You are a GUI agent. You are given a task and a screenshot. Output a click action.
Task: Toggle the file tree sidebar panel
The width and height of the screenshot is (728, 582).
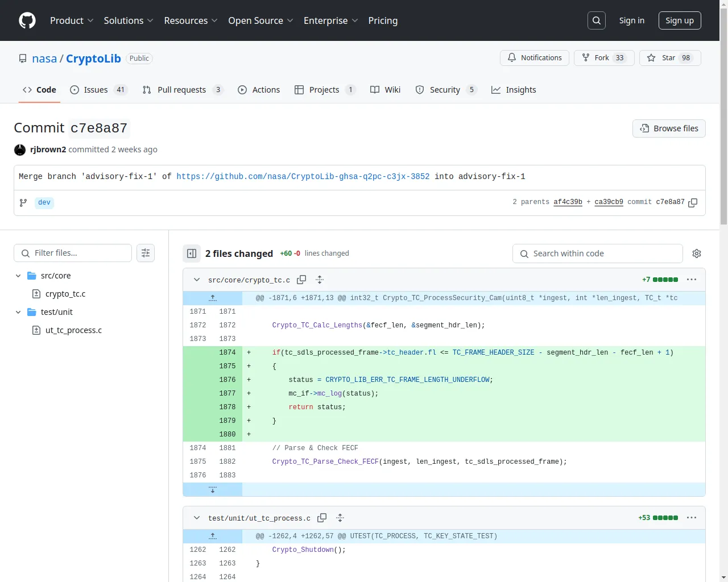pos(192,253)
